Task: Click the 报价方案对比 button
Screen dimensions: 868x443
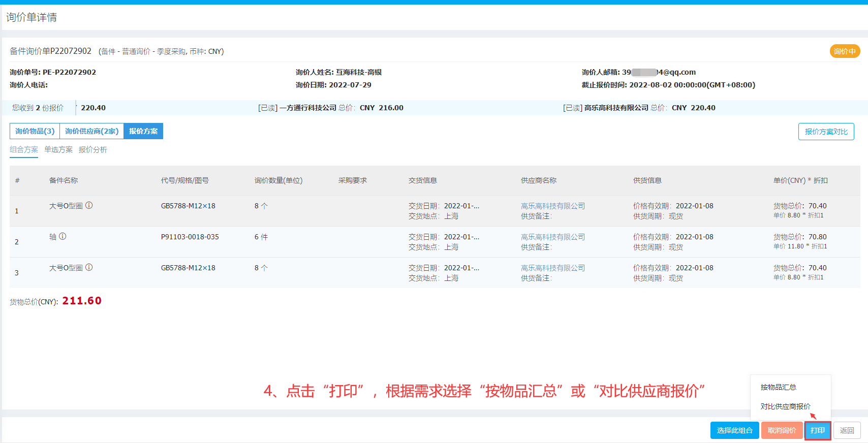Action: 826,132
